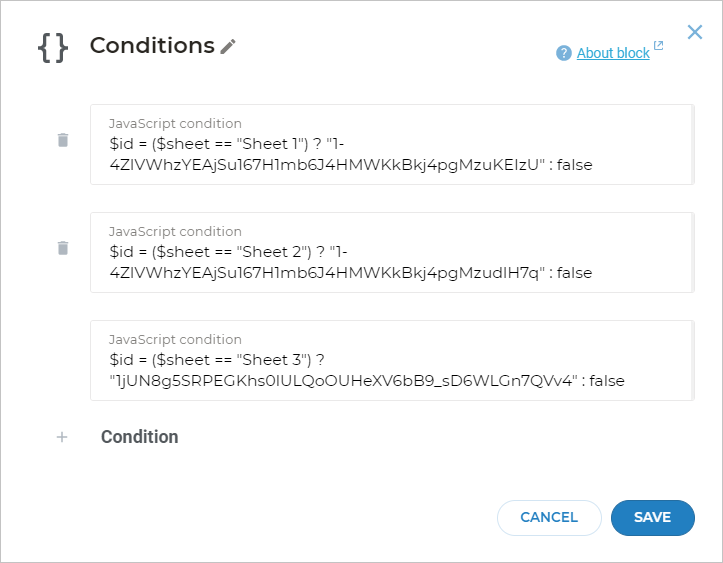
Task: Click the pencil icon to rename Conditions
Action: coord(229,46)
